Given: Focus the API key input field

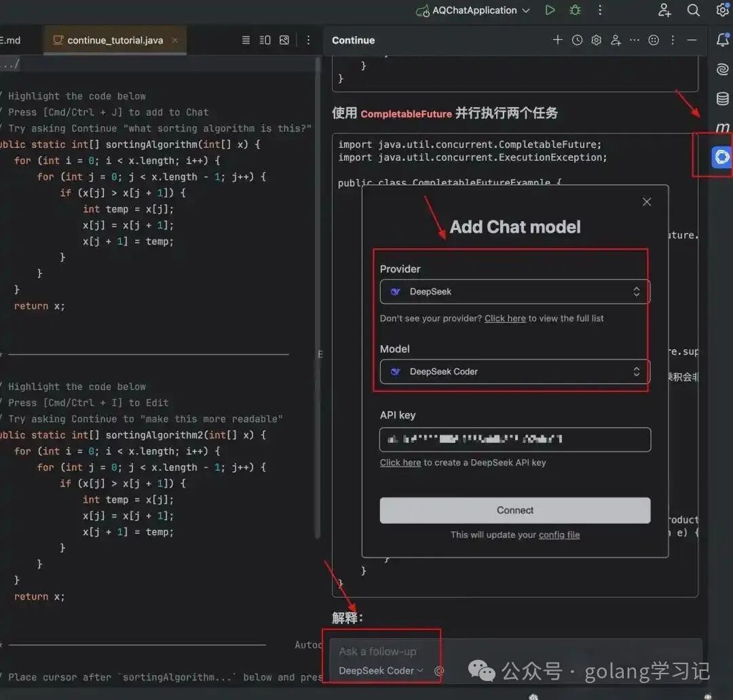Looking at the screenshot, I should click(x=514, y=440).
